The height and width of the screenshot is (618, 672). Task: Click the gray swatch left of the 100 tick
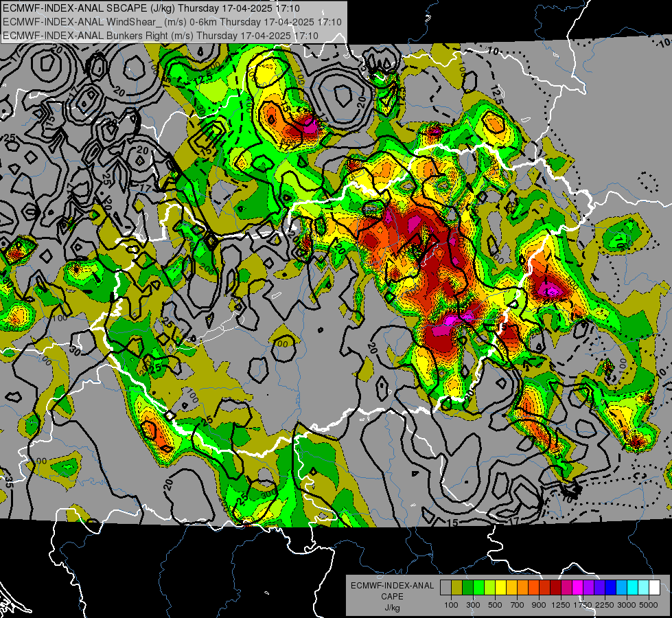(x=445, y=588)
